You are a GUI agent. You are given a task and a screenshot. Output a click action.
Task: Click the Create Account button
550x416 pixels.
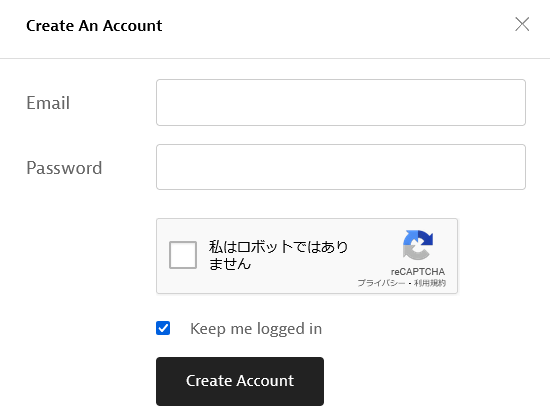[x=240, y=381]
